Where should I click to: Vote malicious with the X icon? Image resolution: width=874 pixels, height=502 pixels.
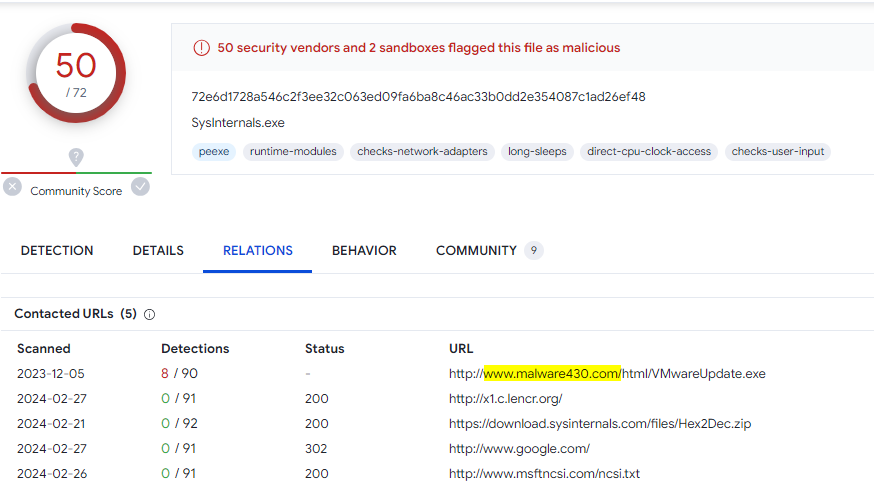pos(12,187)
